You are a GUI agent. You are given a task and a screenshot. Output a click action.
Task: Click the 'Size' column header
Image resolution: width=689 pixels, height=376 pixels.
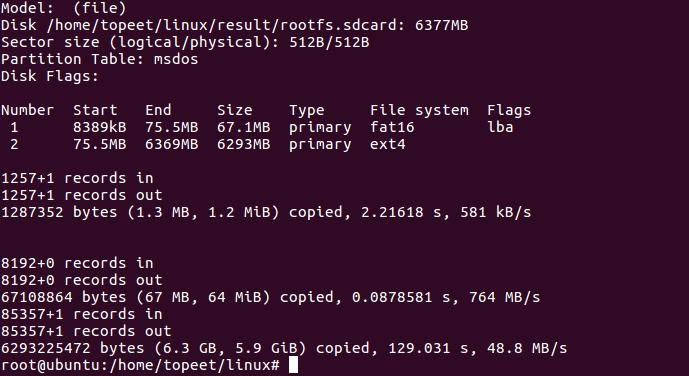(235, 110)
